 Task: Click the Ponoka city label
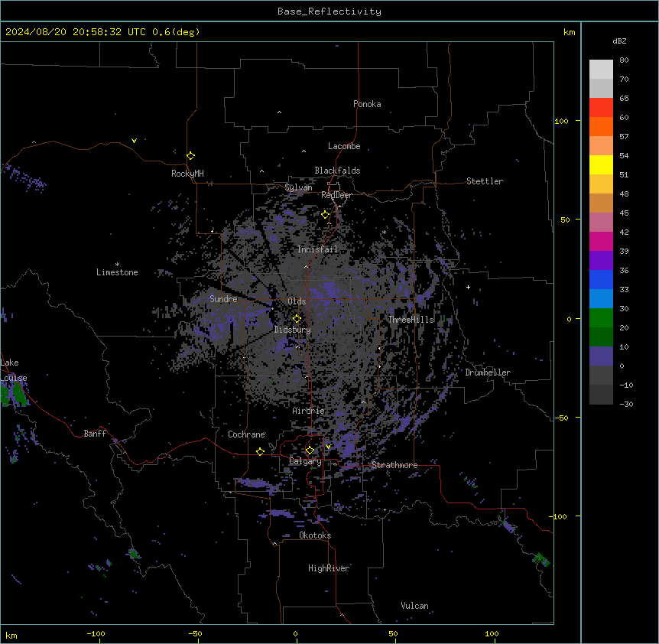tap(367, 104)
